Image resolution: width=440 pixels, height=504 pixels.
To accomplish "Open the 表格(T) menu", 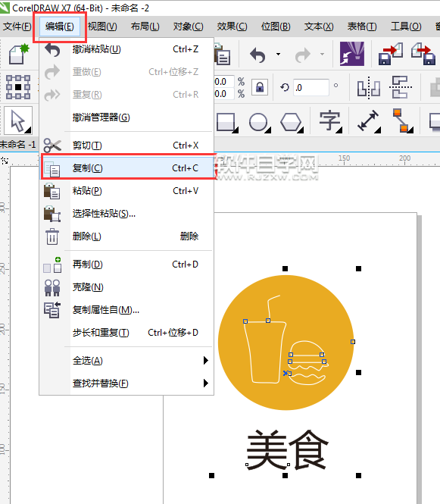I will [x=362, y=27].
